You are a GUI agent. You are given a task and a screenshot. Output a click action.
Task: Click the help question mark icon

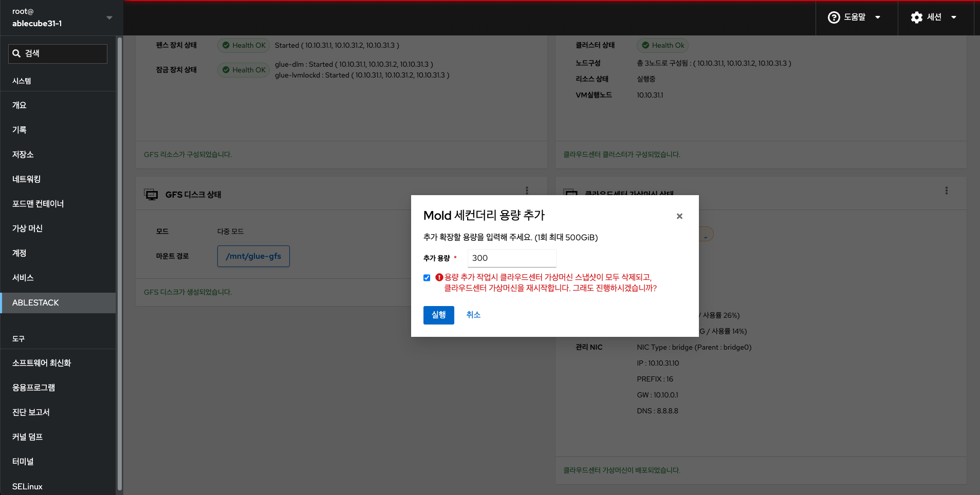(x=834, y=17)
